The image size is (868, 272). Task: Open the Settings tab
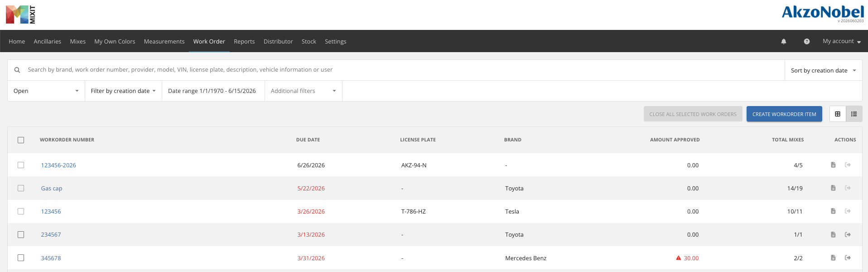335,41
